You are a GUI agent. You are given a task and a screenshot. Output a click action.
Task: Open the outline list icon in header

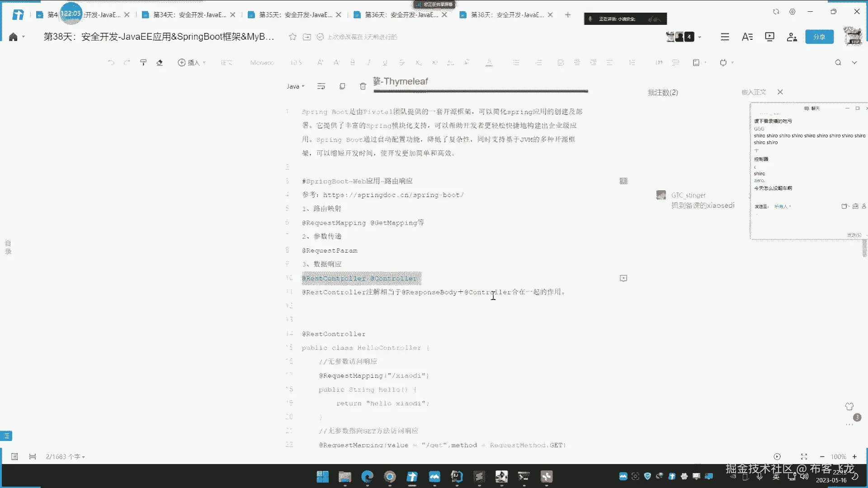[725, 37]
